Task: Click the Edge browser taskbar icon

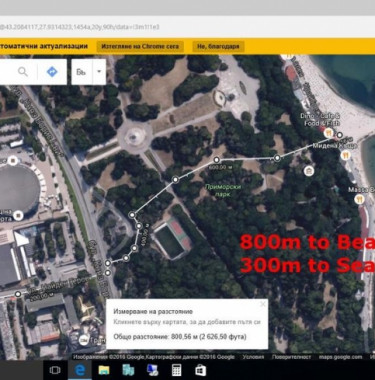Action: (x=80, y=370)
